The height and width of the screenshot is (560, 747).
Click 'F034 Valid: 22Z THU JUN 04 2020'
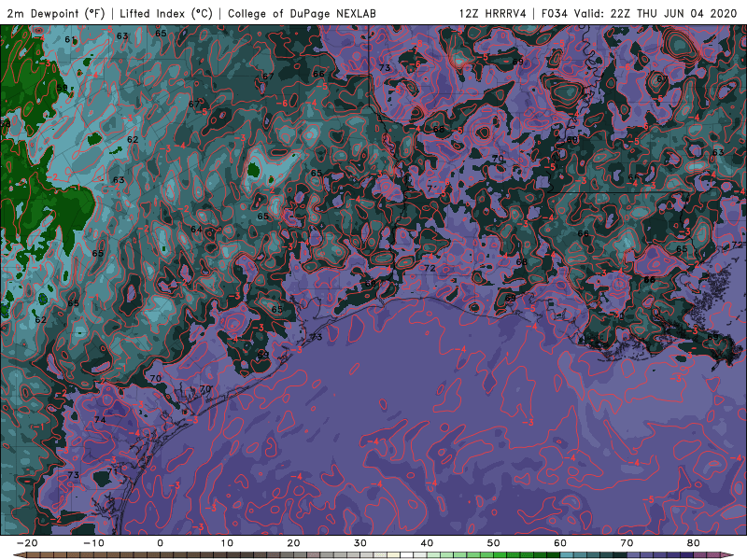640,13
